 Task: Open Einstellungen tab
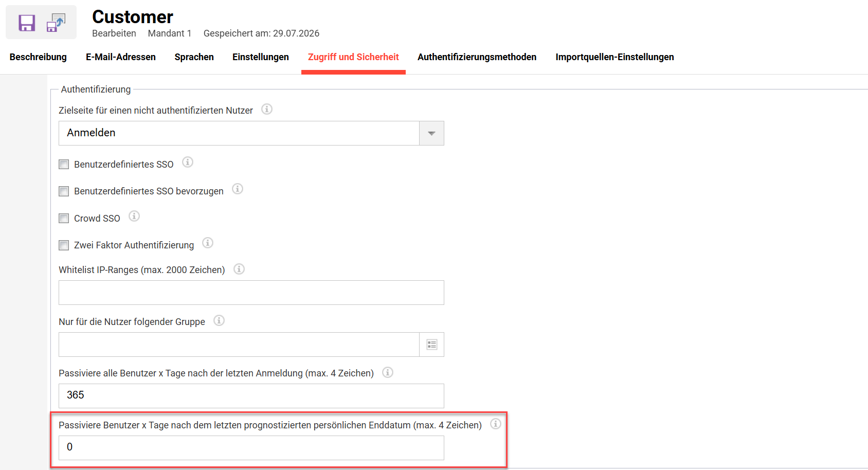point(261,57)
